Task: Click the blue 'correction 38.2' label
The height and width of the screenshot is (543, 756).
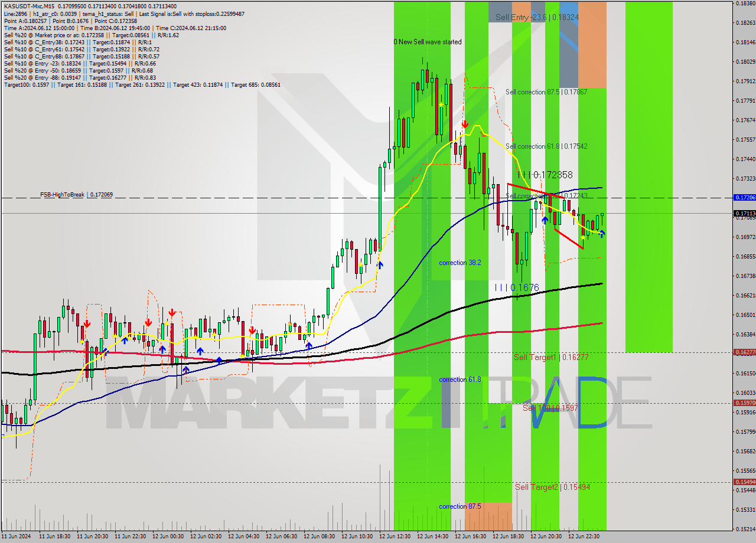Action: click(x=460, y=263)
